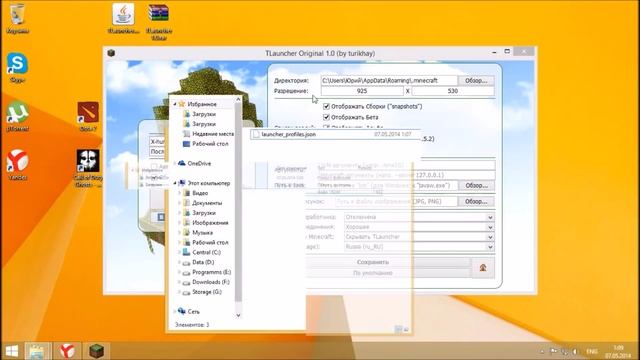Expand the Central (C:) drive arrow
Viewport: 640px width, 360px height.
pyautogui.click(x=179, y=252)
